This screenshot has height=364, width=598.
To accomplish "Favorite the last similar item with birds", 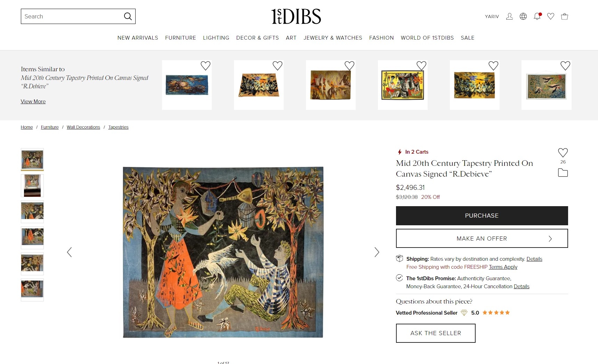I will [x=565, y=66].
